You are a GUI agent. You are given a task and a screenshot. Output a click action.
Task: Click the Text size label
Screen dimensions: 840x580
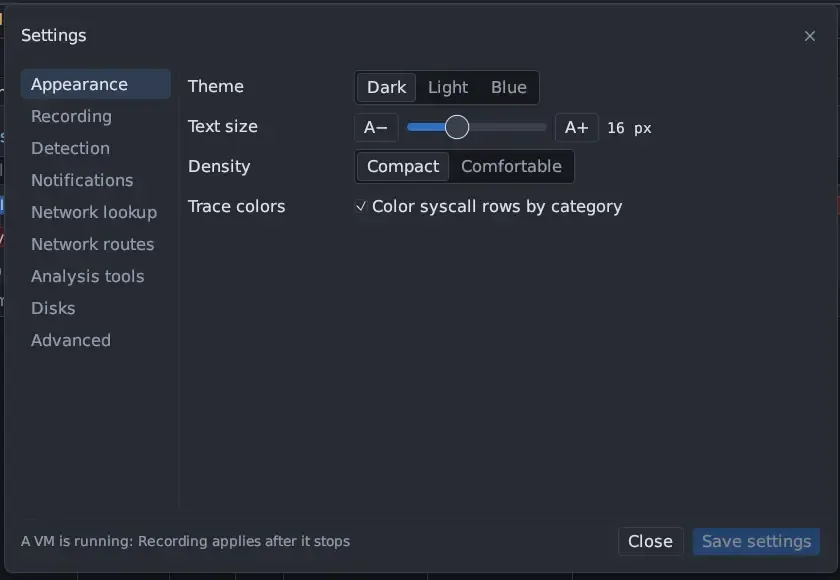click(223, 126)
